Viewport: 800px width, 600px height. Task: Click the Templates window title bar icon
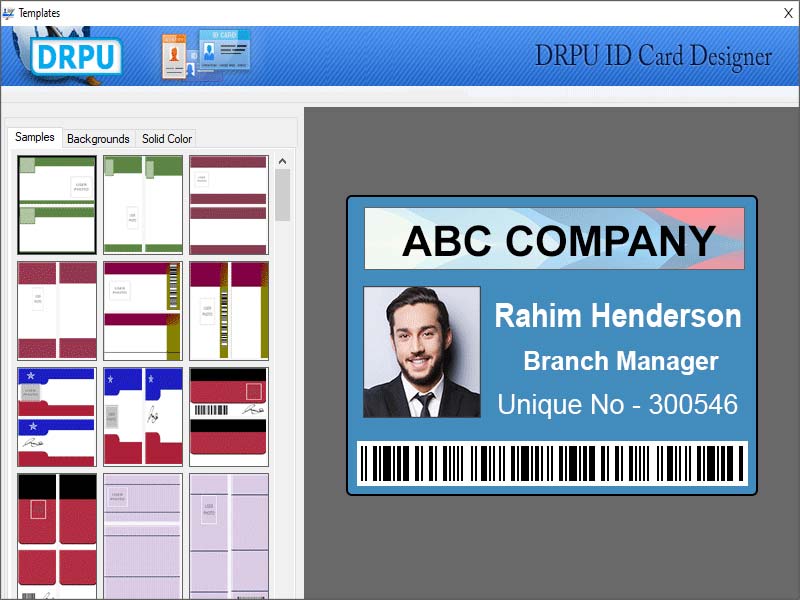click(9, 13)
